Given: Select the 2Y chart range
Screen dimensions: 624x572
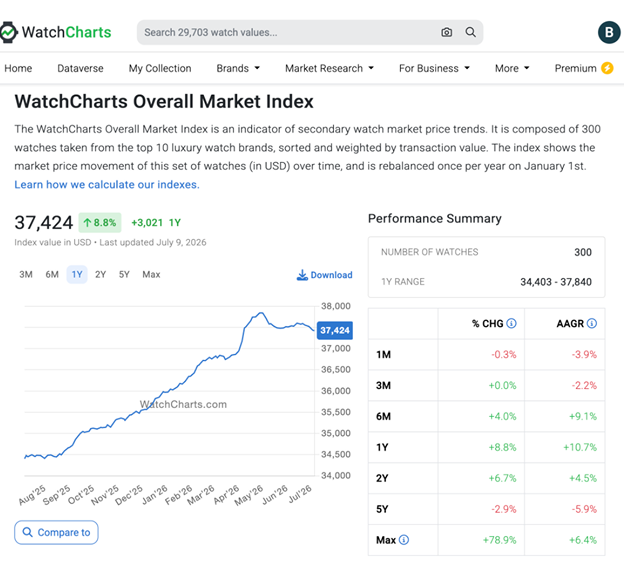Looking at the screenshot, I should coord(100,274).
